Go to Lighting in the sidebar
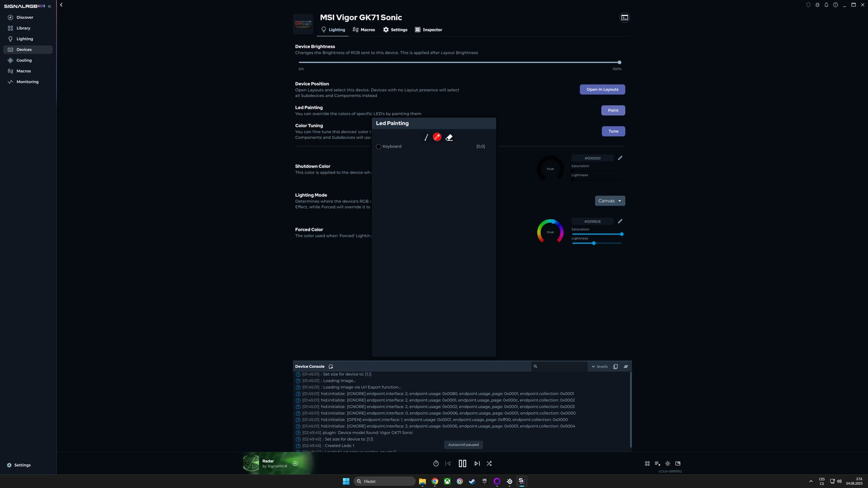 click(24, 39)
